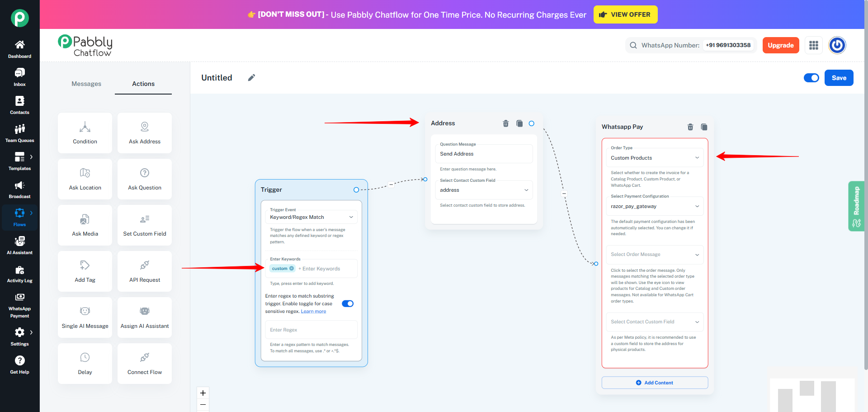Viewport: 868px width, 412px height.
Task: Add a Condition action block
Action: (x=85, y=133)
